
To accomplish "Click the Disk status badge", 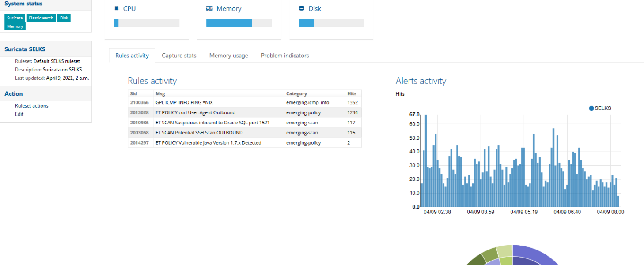I will click(x=64, y=18).
